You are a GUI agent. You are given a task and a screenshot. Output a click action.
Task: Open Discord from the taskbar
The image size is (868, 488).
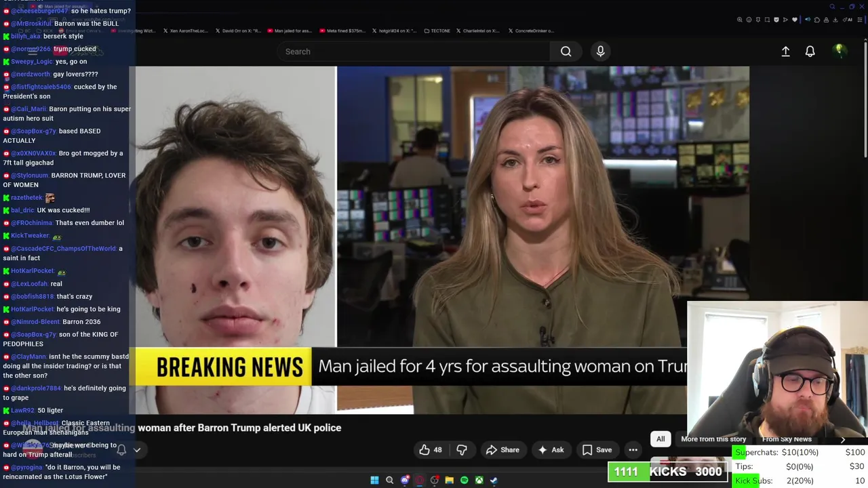pyautogui.click(x=405, y=481)
